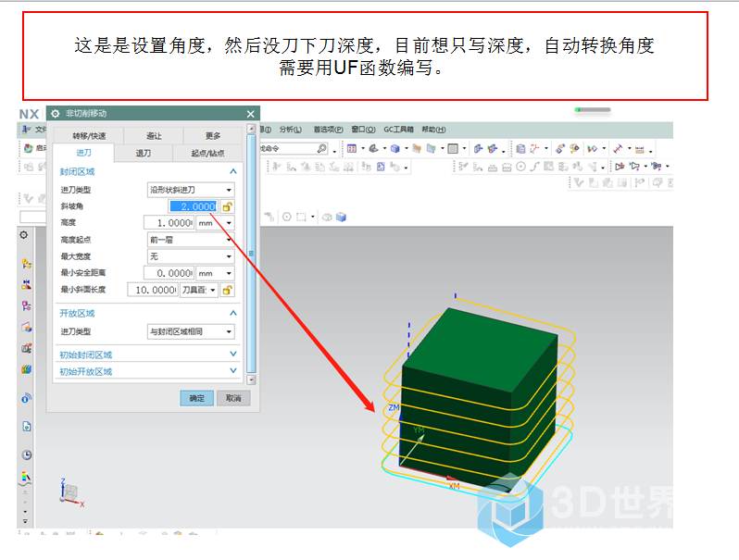Click the orange clip section icon
Screen dimensions: 739x560
click(x=417, y=149)
